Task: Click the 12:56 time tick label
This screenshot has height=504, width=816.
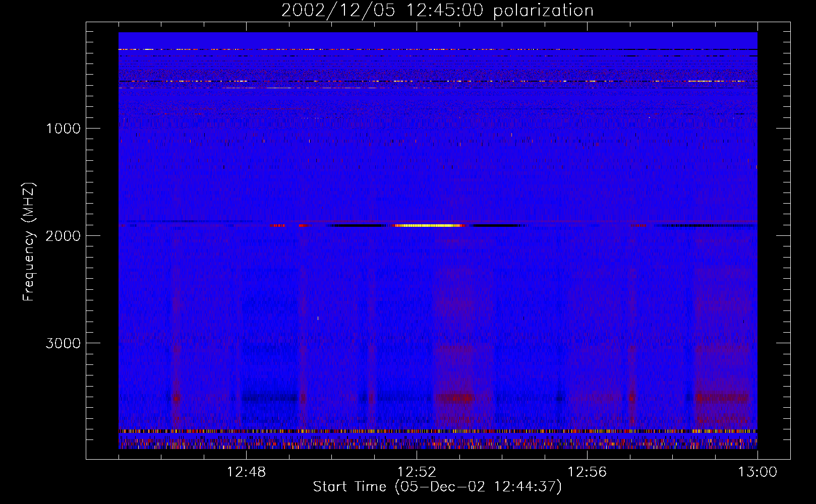Action: [587, 472]
